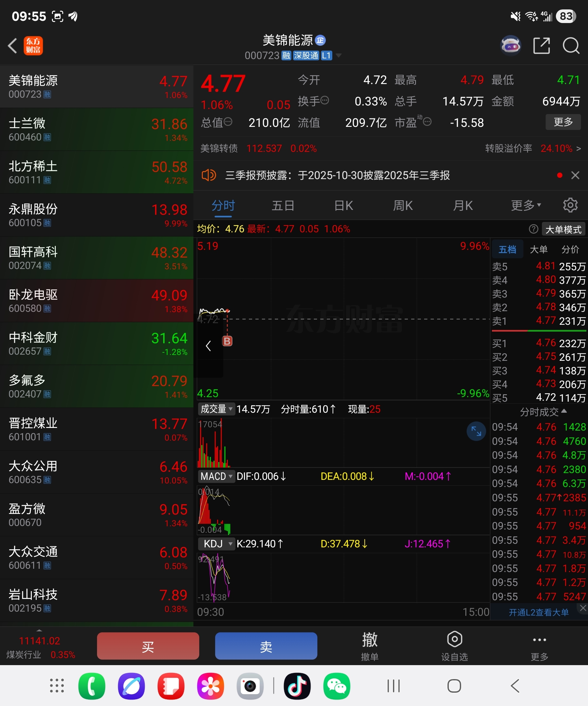Switch to the 分时 chart tab
Screen dimensions: 588x706
(223, 205)
